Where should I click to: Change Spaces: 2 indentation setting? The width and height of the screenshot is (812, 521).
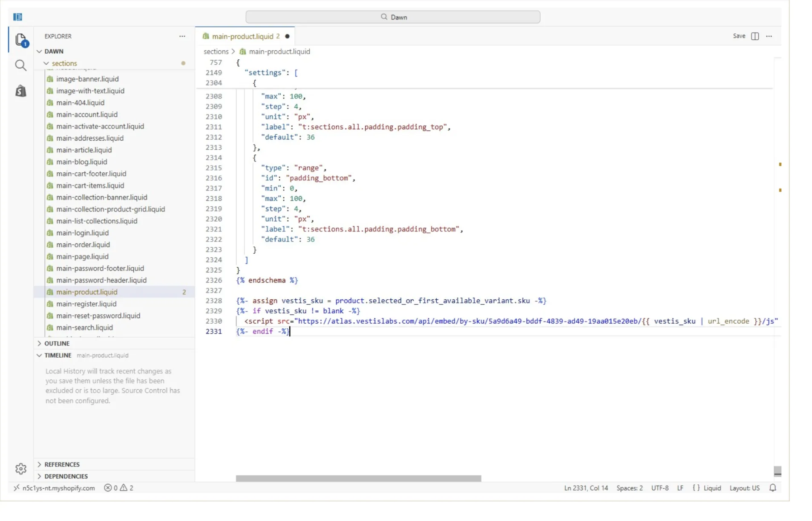pos(629,488)
